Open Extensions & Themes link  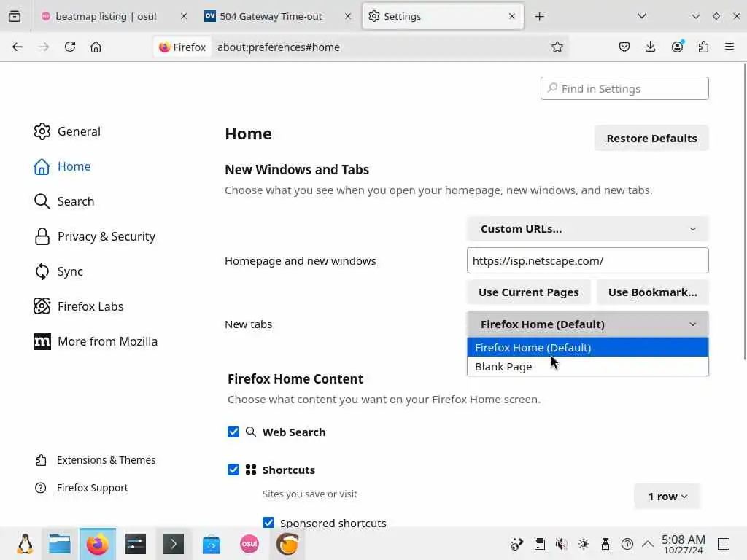[x=96, y=460]
